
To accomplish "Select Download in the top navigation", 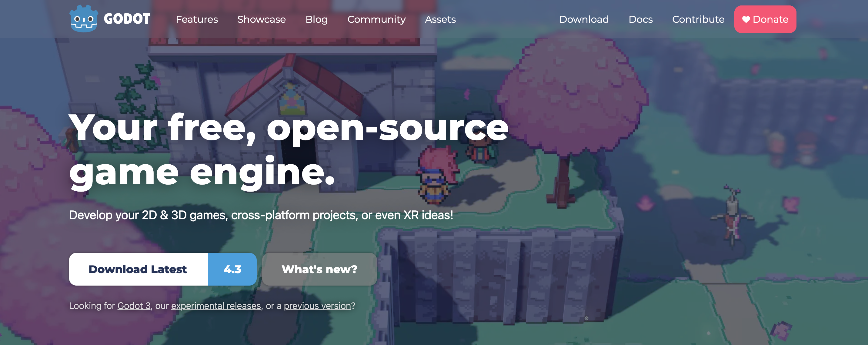I will [584, 19].
